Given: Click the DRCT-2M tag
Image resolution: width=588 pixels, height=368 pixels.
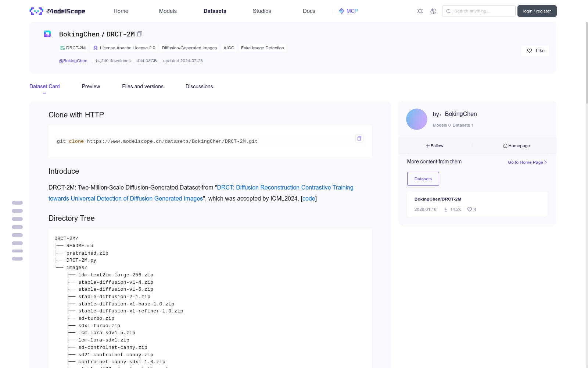Looking at the screenshot, I should click(73, 48).
